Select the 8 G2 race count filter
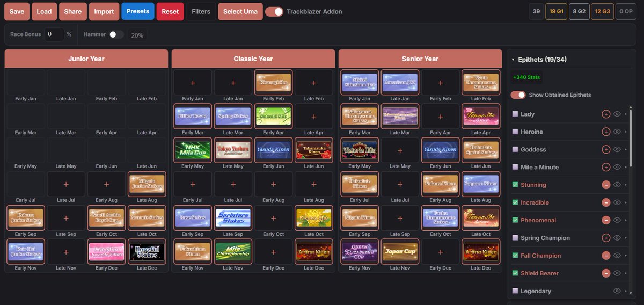Screen dimensions: 644x305 pyautogui.click(x=579, y=11)
